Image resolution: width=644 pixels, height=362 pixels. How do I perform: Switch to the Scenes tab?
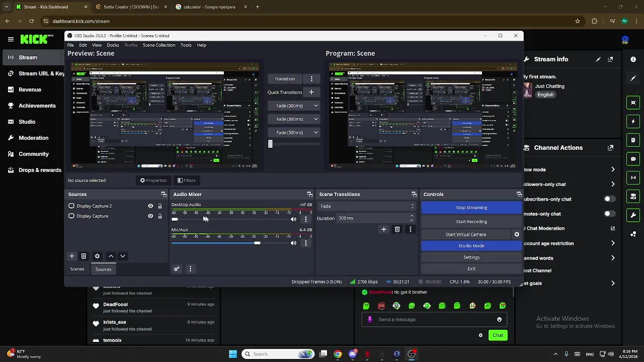click(77, 269)
